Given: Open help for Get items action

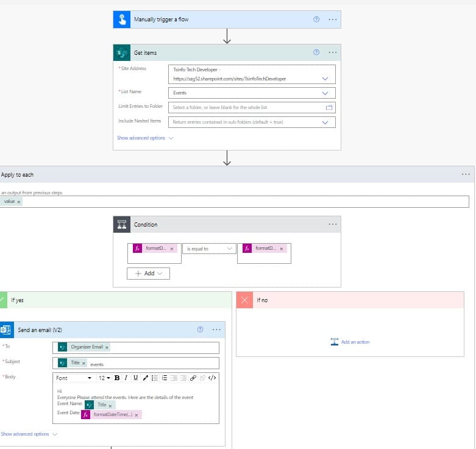Looking at the screenshot, I should point(316,52).
